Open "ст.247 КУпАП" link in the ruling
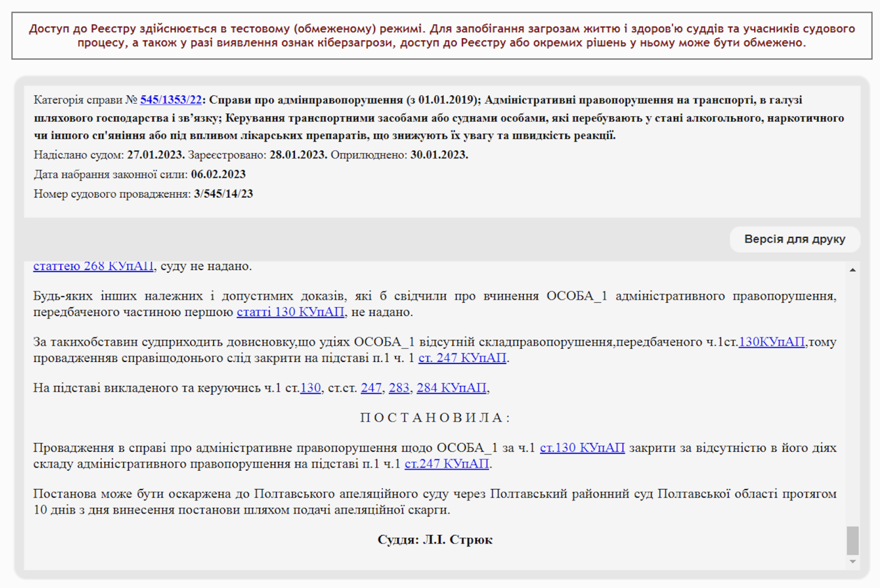The width and height of the screenshot is (880, 588). (x=446, y=464)
